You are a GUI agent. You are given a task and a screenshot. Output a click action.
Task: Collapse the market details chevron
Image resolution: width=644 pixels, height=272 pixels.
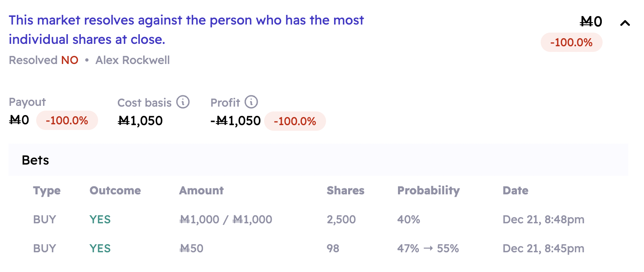[625, 23]
